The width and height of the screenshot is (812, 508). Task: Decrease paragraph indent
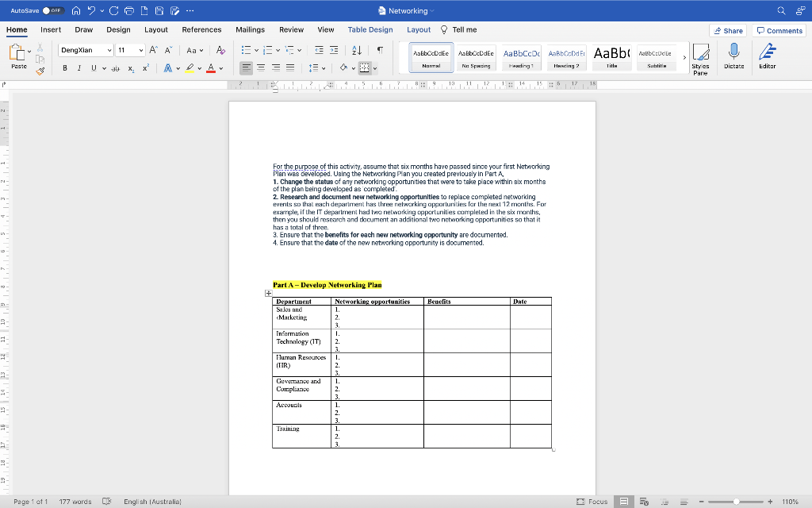(x=319, y=50)
